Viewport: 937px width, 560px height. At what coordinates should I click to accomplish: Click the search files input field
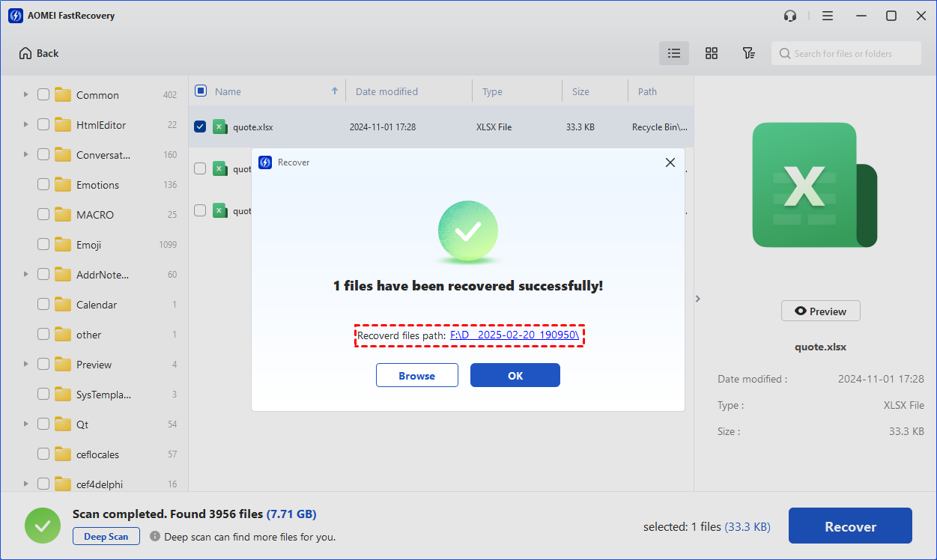coord(846,53)
